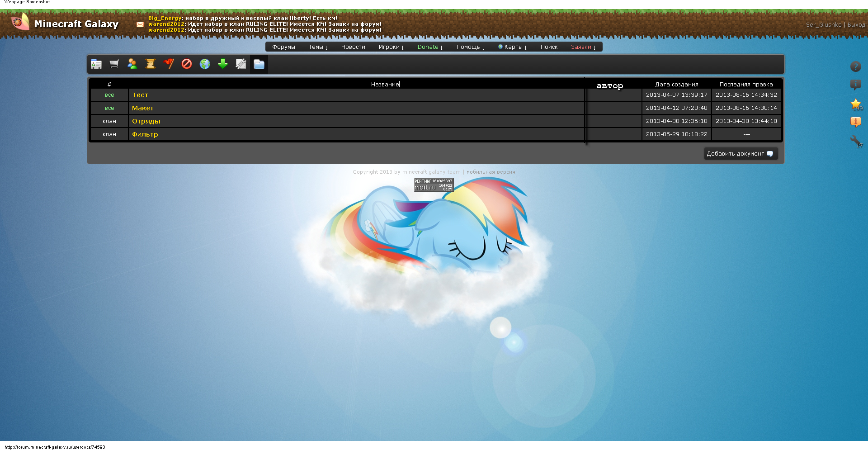Open the Отряды document
The image size is (868, 450).
coord(146,121)
